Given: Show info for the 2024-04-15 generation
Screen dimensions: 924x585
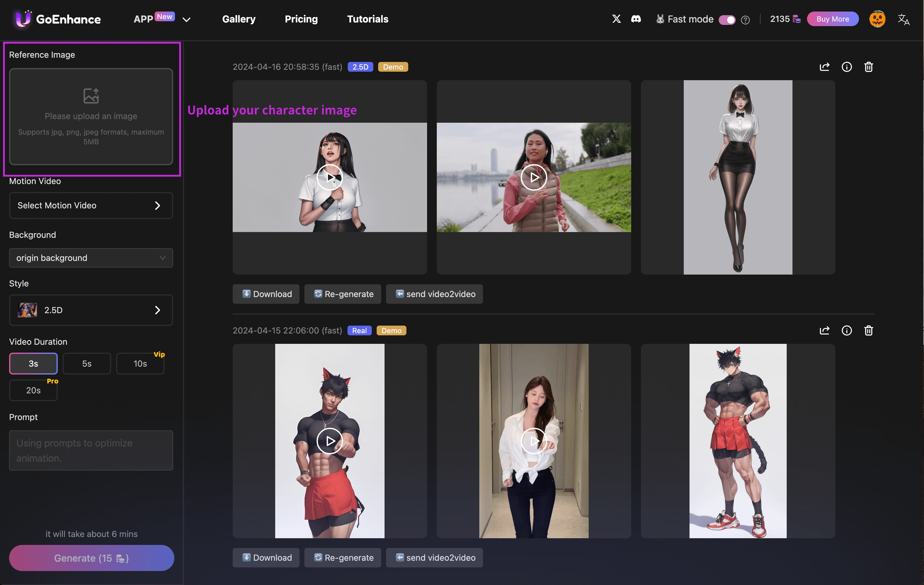Looking at the screenshot, I should click(x=847, y=330).
